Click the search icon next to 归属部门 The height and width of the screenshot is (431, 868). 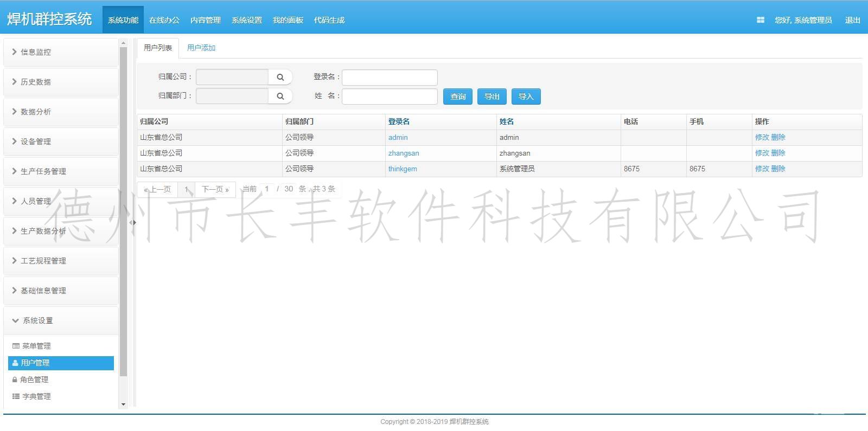pyautogui.click(x=280, y=96)
